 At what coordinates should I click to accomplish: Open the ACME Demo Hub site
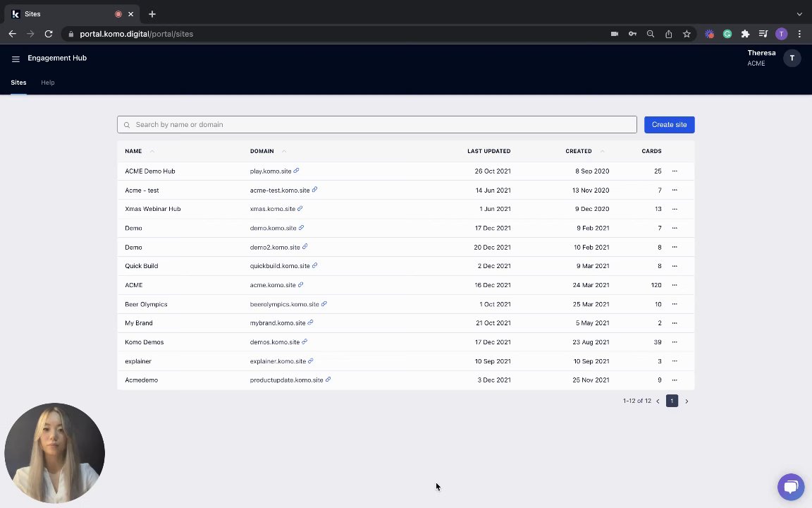click(149, 171)
